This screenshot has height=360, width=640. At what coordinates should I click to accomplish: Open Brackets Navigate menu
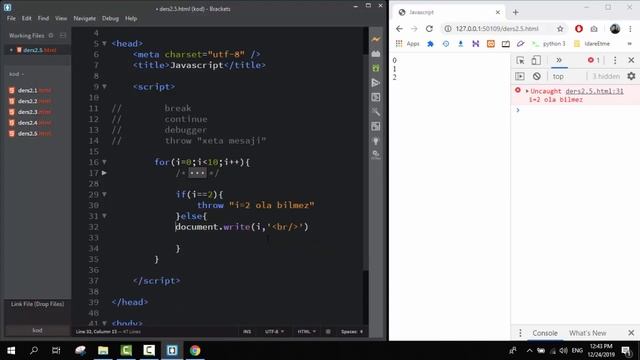pos(84,18)
